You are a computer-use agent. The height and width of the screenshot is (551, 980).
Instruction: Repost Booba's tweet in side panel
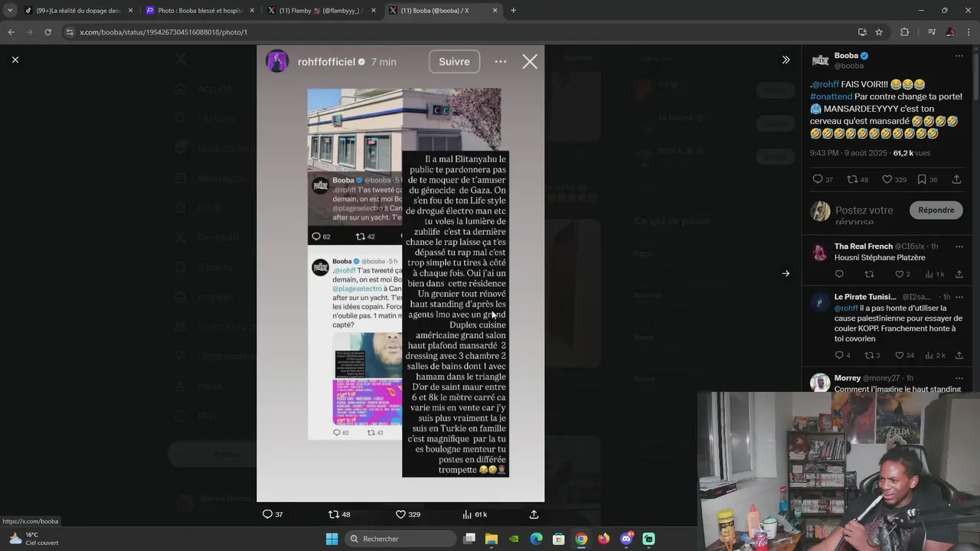852,179
